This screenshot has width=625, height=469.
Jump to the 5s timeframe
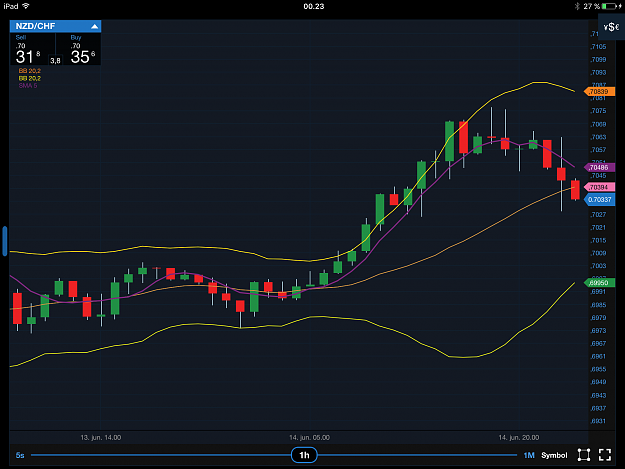click(20, 455)
